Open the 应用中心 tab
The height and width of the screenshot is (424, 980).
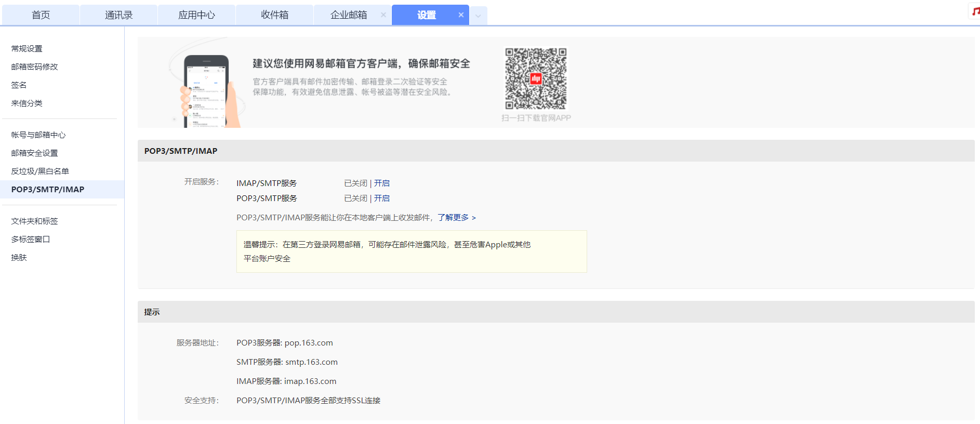(196, 15)
